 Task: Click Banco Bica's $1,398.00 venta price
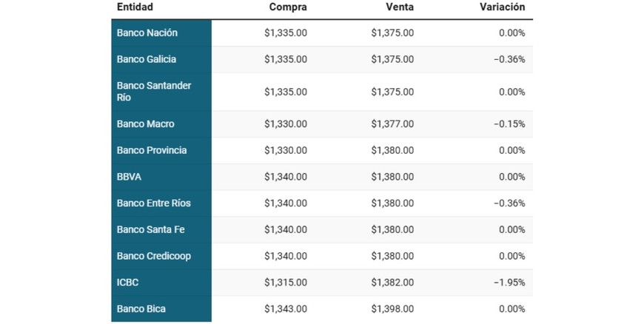pos(392,308)
